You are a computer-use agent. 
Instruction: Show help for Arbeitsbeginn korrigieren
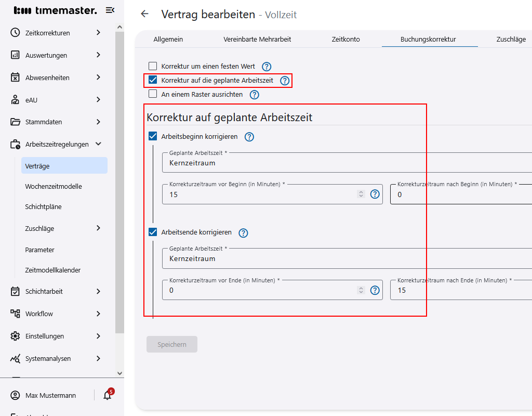pos(249,137)
